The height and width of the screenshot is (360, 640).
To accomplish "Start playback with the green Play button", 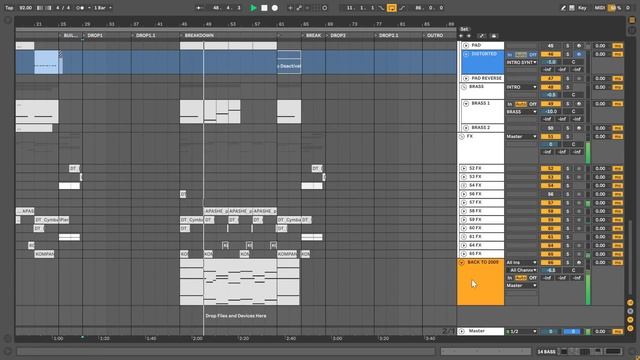I will 253,8.
